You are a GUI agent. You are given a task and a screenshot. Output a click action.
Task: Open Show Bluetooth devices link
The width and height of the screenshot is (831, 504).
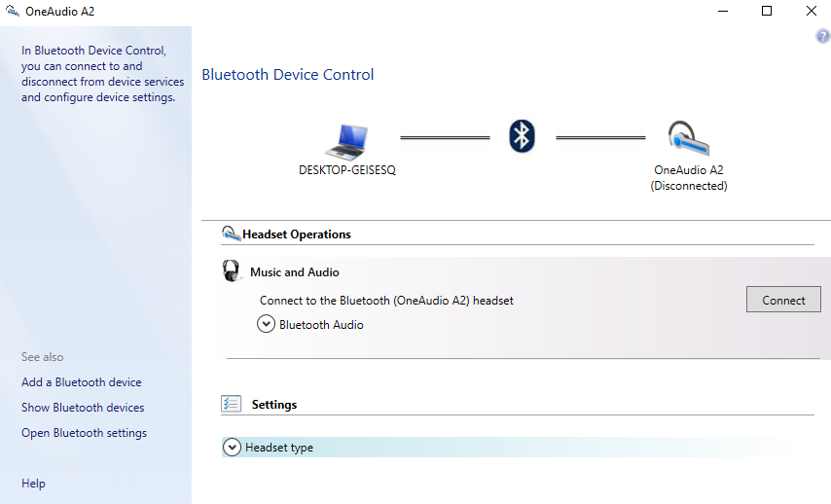tap(83, 408)
